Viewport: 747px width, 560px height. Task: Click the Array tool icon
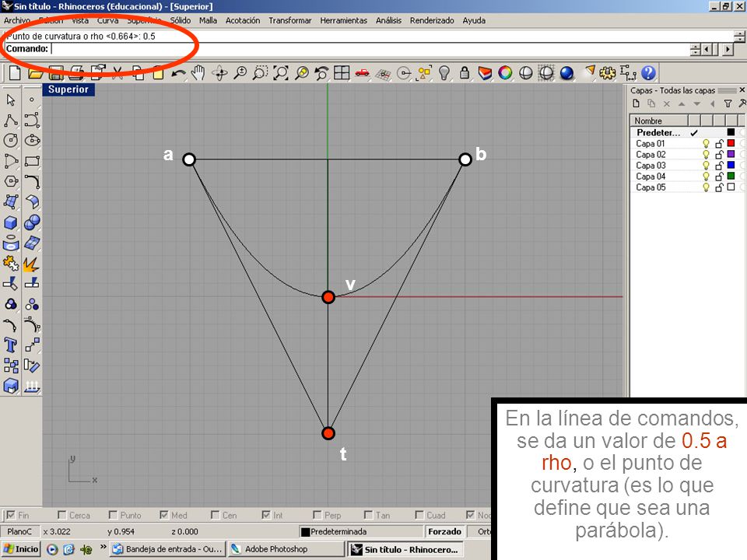point(11,366)
